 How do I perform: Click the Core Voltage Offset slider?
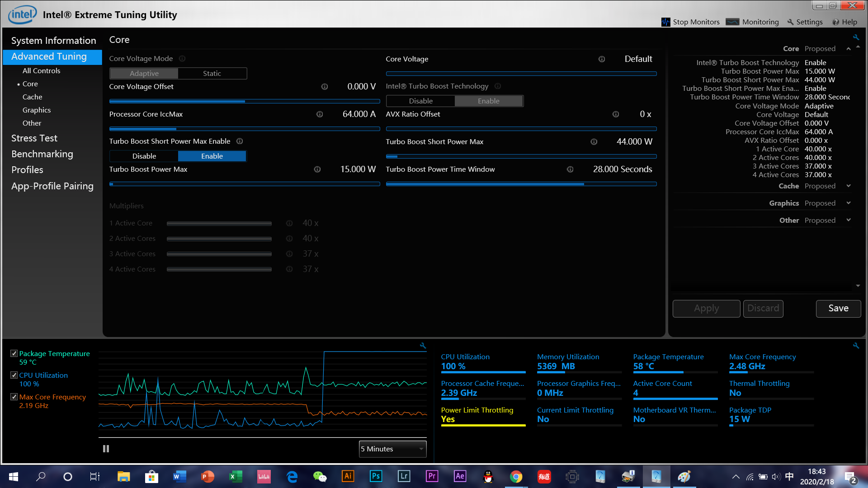coord(245,101)
